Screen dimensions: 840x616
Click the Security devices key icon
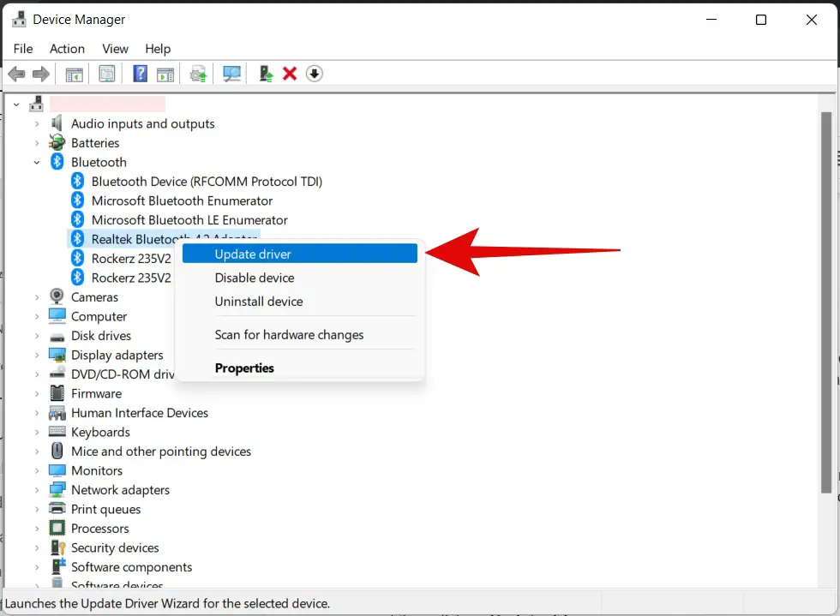(x=58, y=547)
